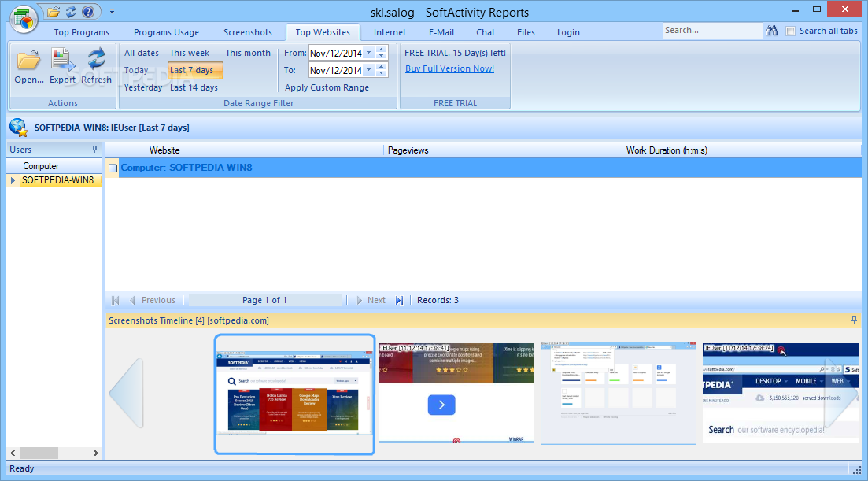
Task: Click the Users panel scroll left arrow
Action: (x=13, y=453)
